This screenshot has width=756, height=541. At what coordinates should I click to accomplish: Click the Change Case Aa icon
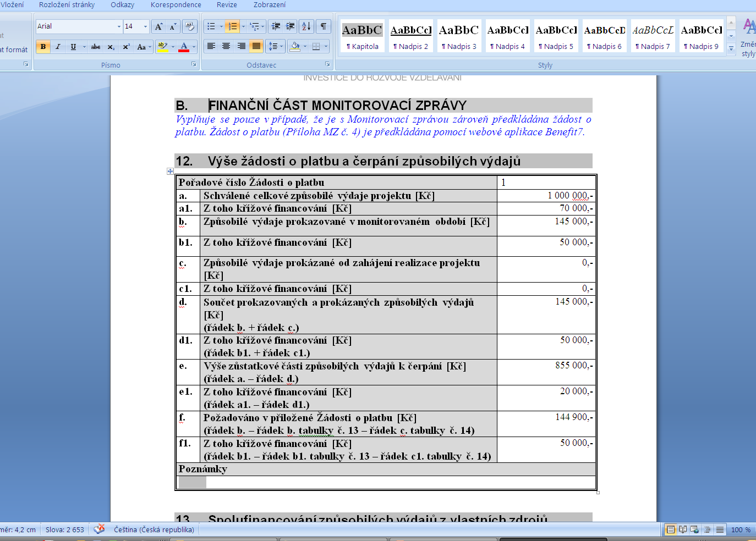click(x=141, y=47)
